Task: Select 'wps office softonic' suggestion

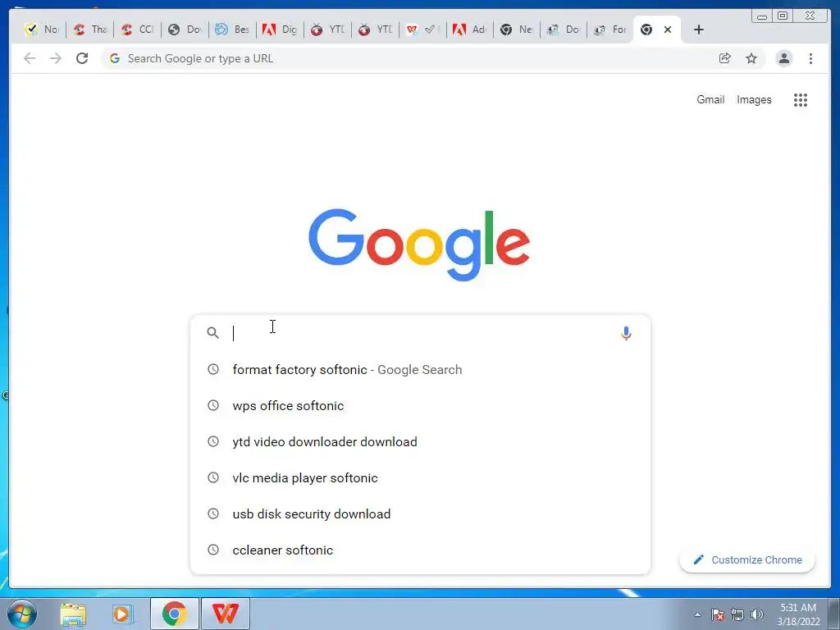Action: [421, 405]
